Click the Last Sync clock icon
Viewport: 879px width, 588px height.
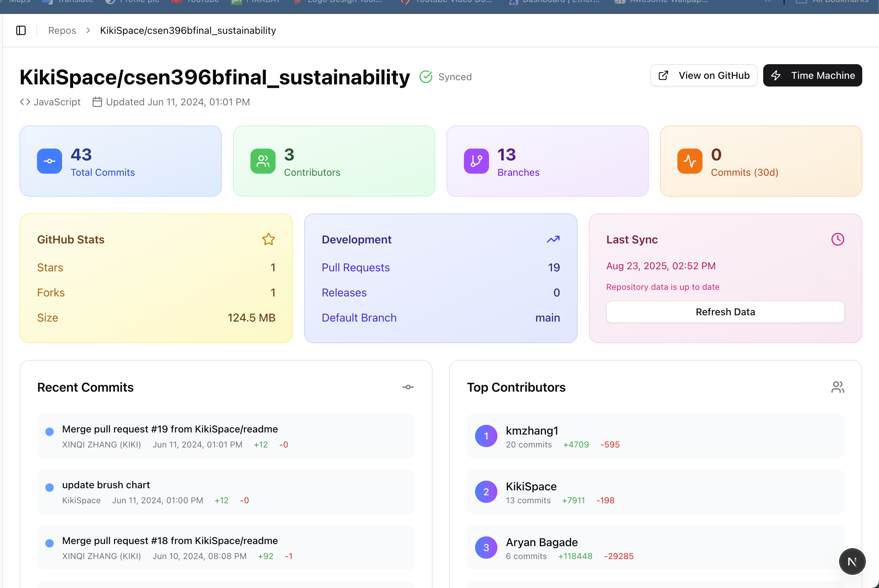click(837, 239)
